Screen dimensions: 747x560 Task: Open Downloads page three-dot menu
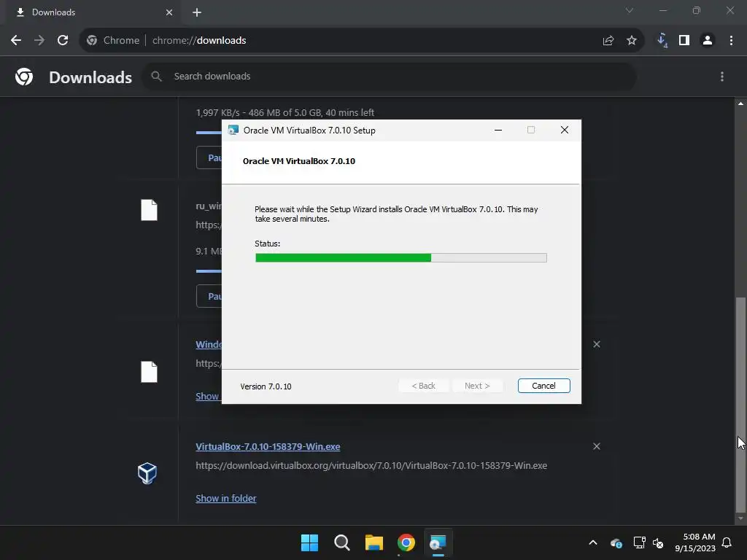point(722,77)
